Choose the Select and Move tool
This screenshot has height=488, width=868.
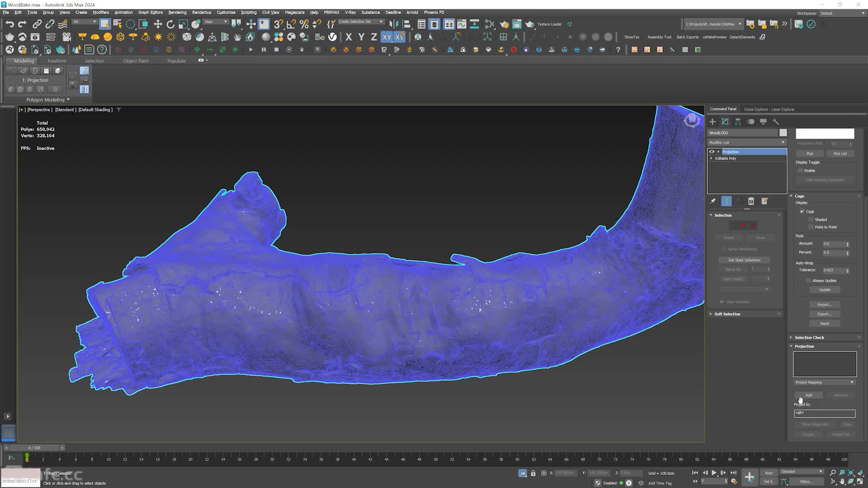click(x=158, y=24)
